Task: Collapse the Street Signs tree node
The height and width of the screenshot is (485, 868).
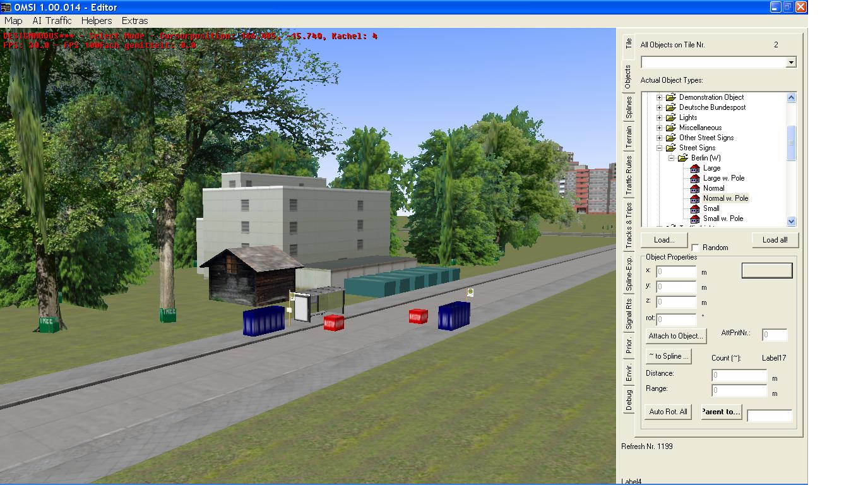Action: click(660, 148)
